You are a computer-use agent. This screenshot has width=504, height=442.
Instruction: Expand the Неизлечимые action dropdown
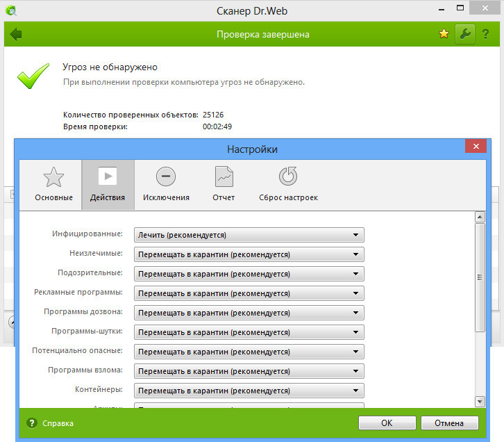click(x=249, y=254)
